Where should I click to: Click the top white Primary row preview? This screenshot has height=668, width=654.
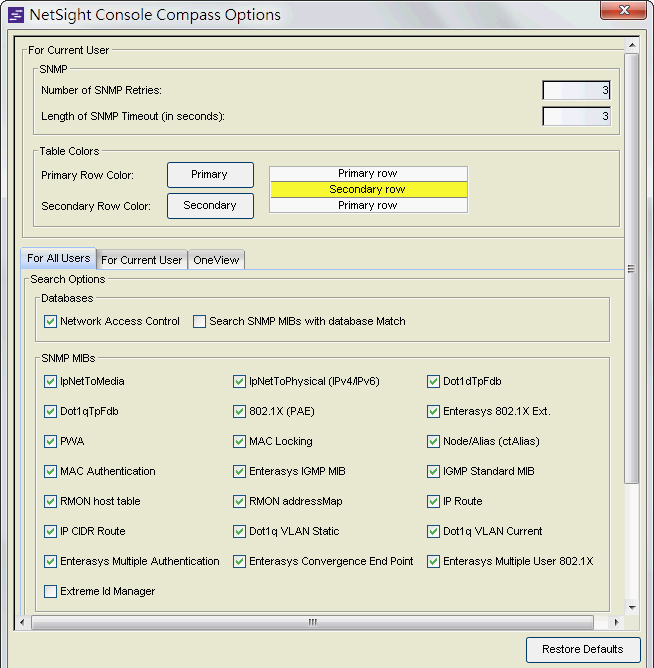pos(369,174)
